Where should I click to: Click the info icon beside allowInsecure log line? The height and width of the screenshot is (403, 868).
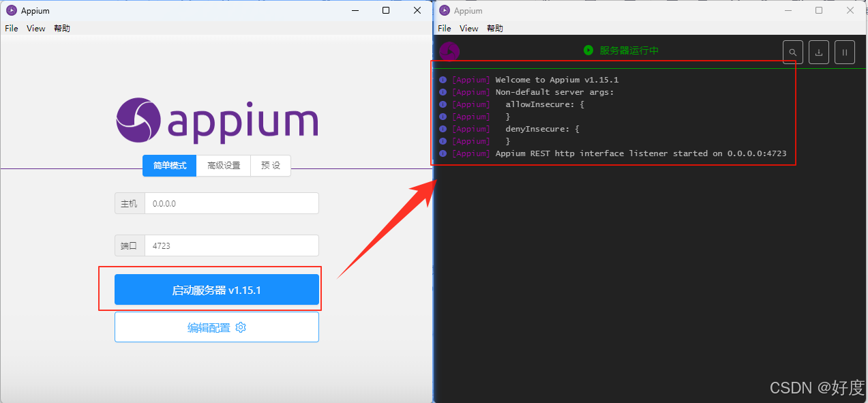(x=443, y=104)
